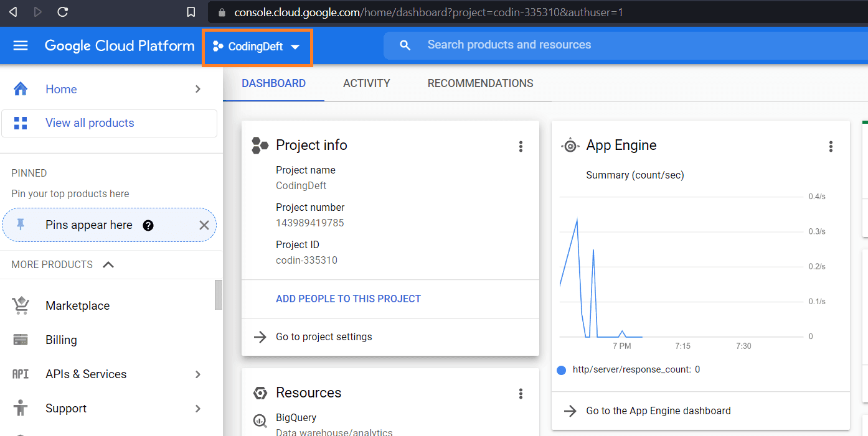Click the browser bookmark icon
This screenshot has height=436, width=868.
191,12
